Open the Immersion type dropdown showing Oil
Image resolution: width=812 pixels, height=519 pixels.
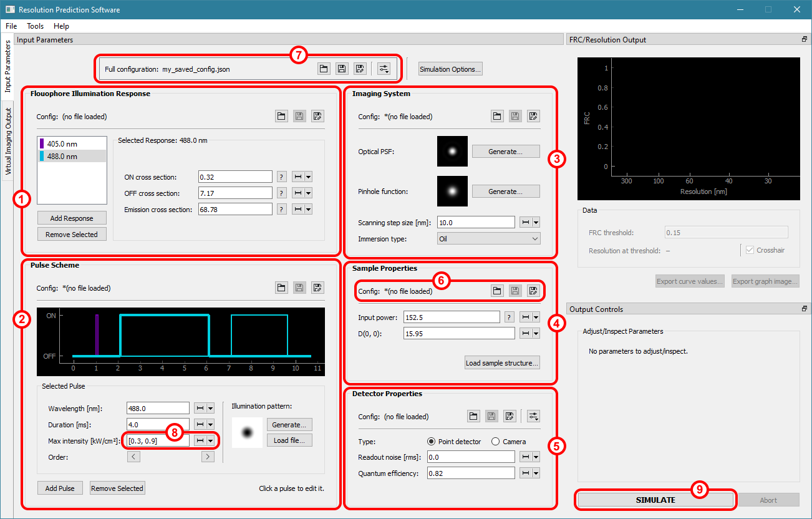coord(488,238)
